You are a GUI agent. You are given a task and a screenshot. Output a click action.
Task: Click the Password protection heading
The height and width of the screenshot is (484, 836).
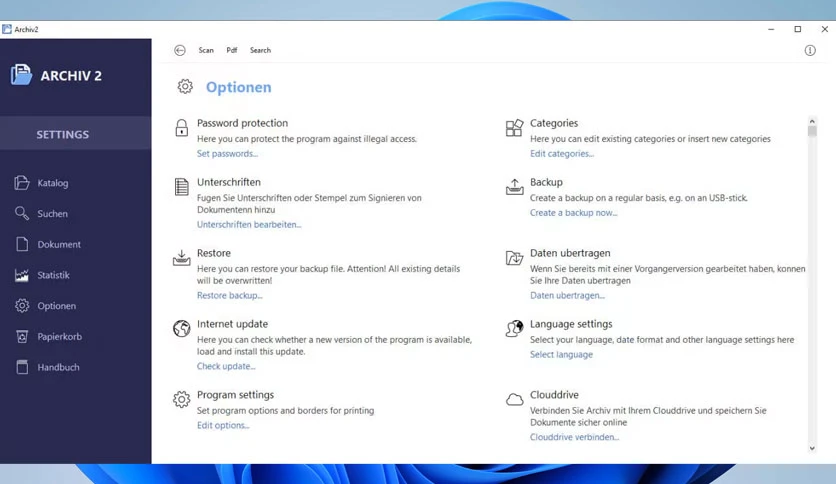[x=242, y=123]
